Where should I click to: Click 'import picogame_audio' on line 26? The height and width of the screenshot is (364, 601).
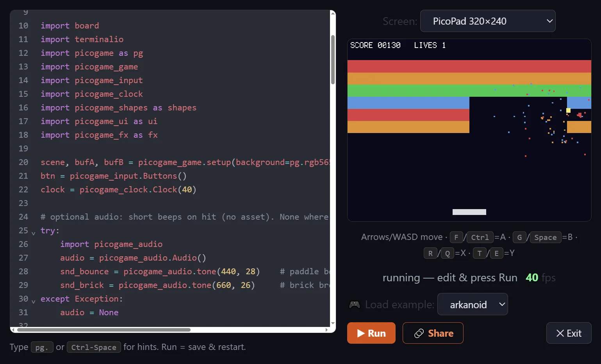pyautogui.click(x=111, y=244)
